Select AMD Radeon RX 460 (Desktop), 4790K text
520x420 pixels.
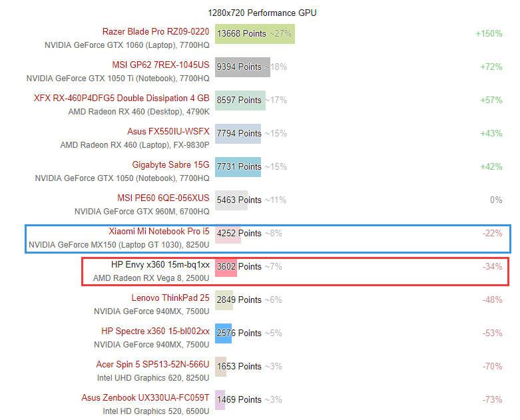pyautogui.click(x=139, y=112)
